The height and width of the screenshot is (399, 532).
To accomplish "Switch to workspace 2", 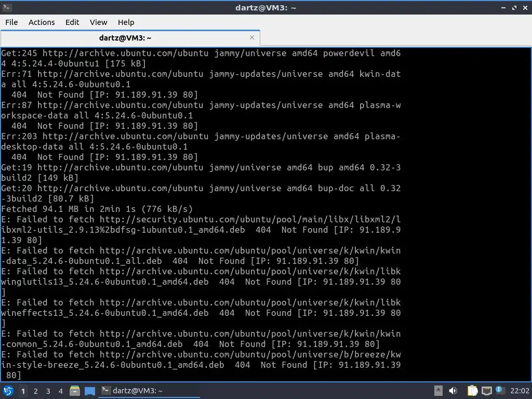I will (x=36, y=391).
